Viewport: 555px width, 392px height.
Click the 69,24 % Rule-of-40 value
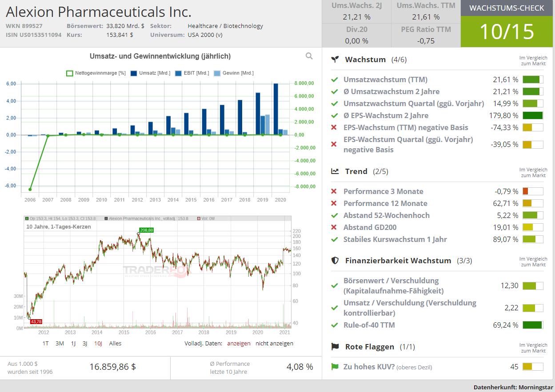click(x=506, y=325)
